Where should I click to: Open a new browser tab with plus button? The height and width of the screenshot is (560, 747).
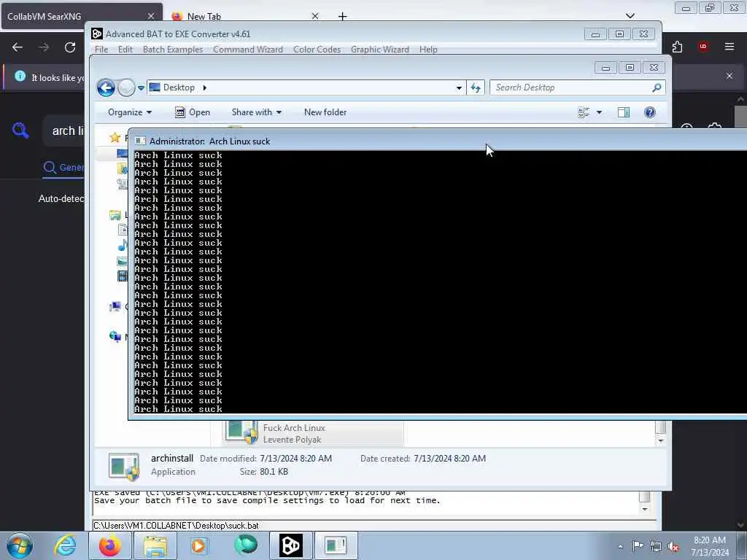pyautogui.click(x=343, y=16)
